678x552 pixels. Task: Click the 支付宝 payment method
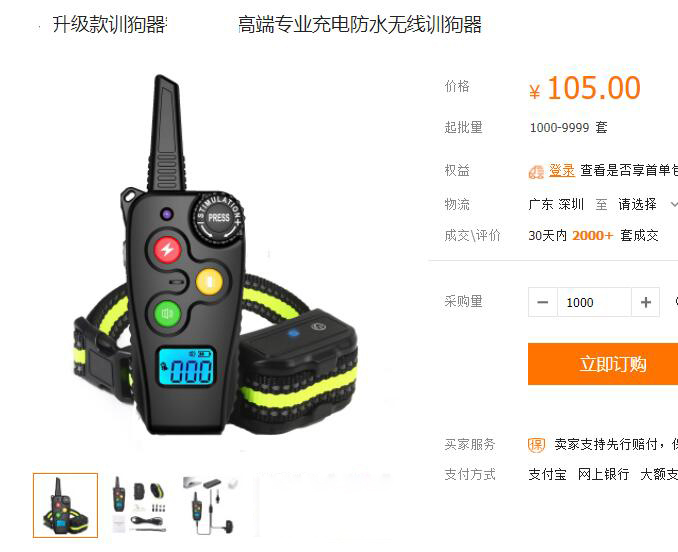tap(547, 474)
